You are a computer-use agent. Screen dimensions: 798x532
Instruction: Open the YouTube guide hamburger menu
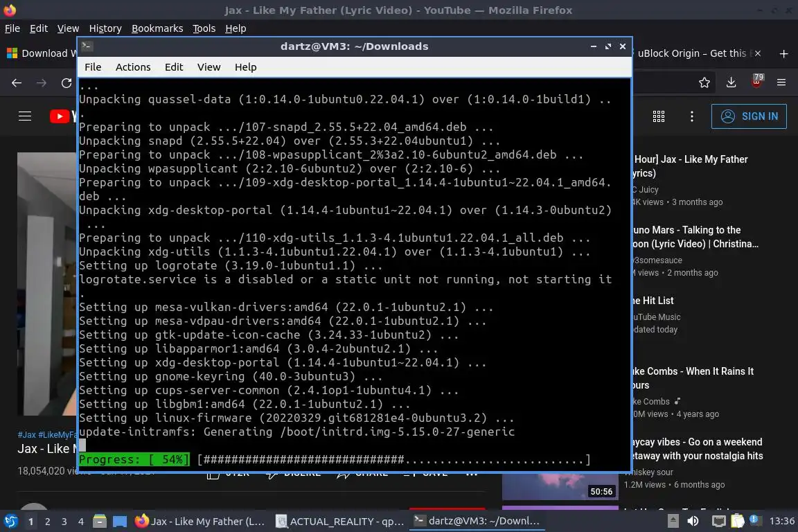tap(25, 116)
